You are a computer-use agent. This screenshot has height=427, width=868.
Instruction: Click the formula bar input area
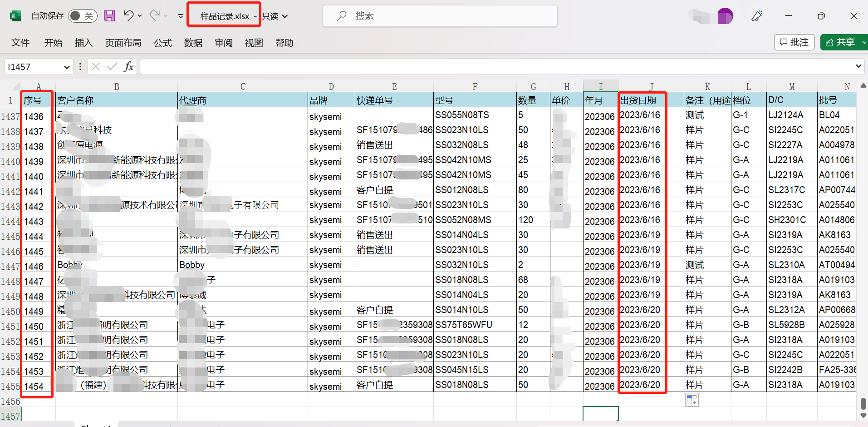point(496,66)
